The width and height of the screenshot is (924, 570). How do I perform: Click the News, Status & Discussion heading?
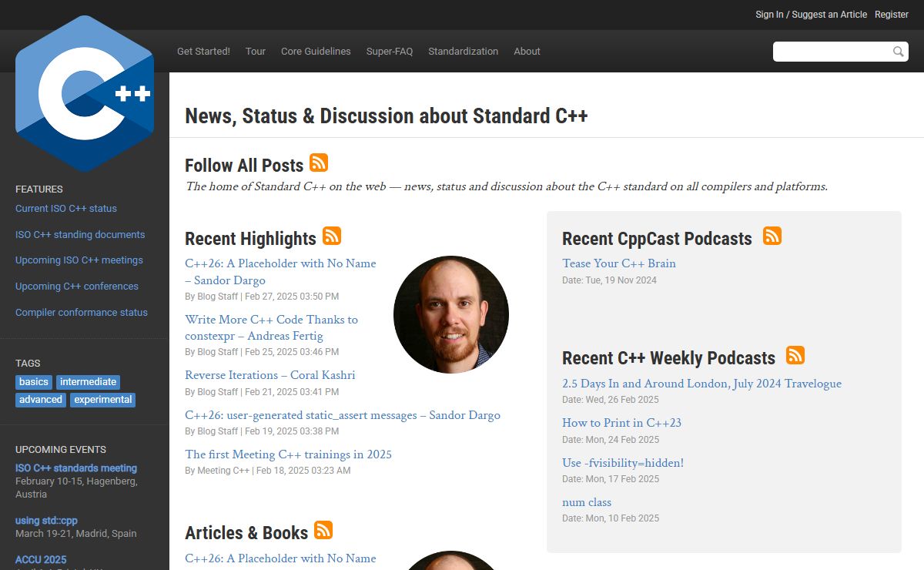387,116
